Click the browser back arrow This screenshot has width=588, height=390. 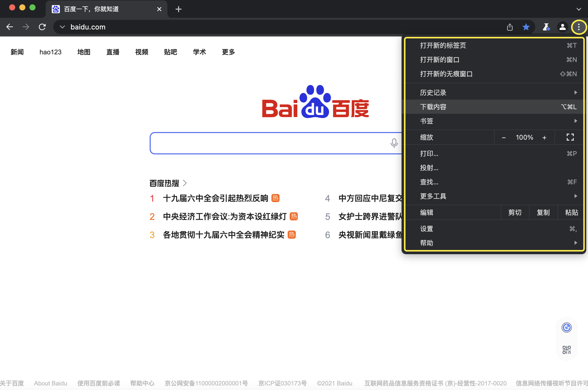click(x=10, y=27)
